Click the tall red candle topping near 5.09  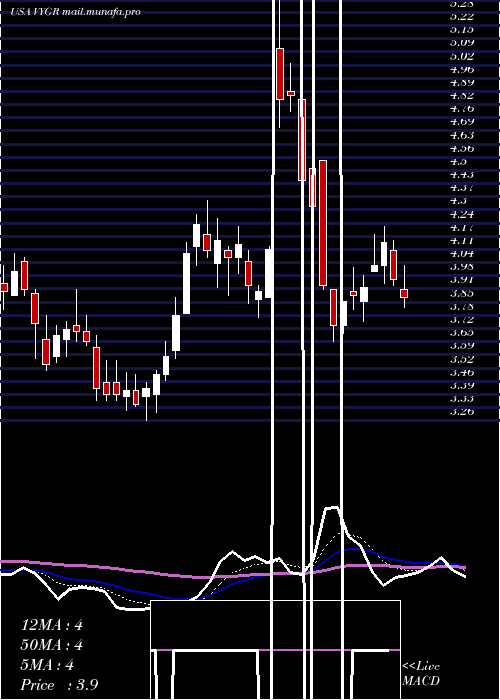pos(280,74)
